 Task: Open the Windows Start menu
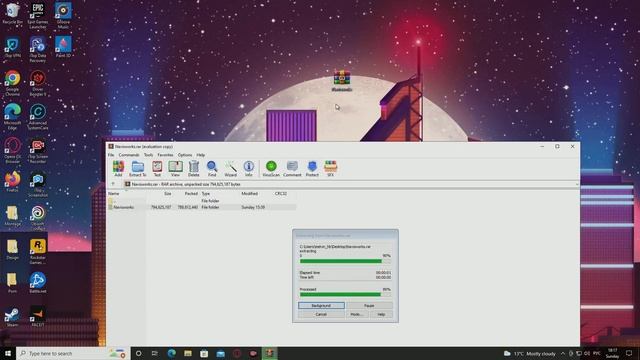tap(8, 353)
